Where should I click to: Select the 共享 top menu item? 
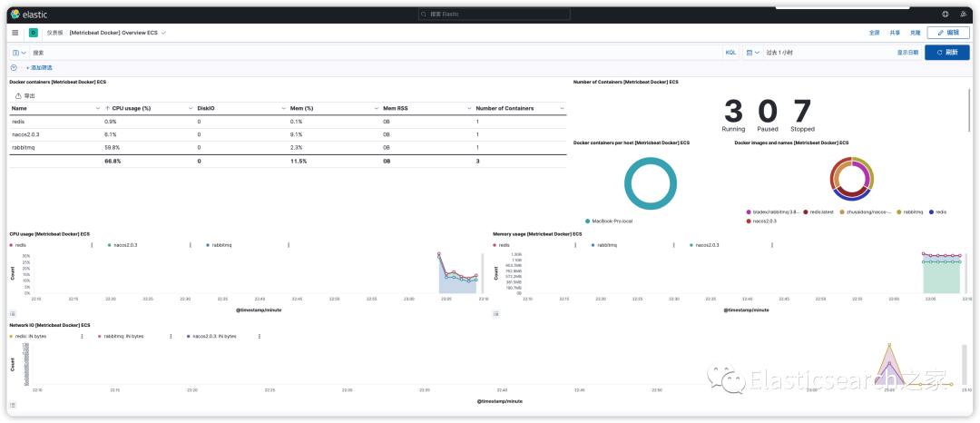[x=895, y=33]
